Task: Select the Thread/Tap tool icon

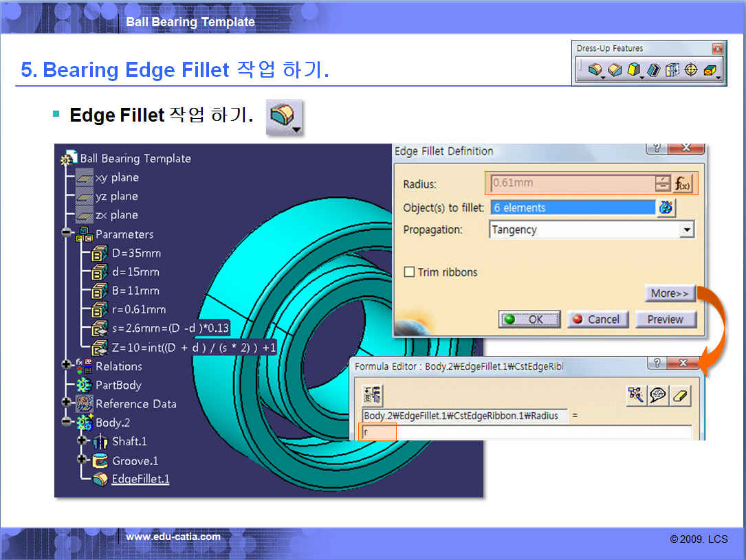Action: [691, 69]
